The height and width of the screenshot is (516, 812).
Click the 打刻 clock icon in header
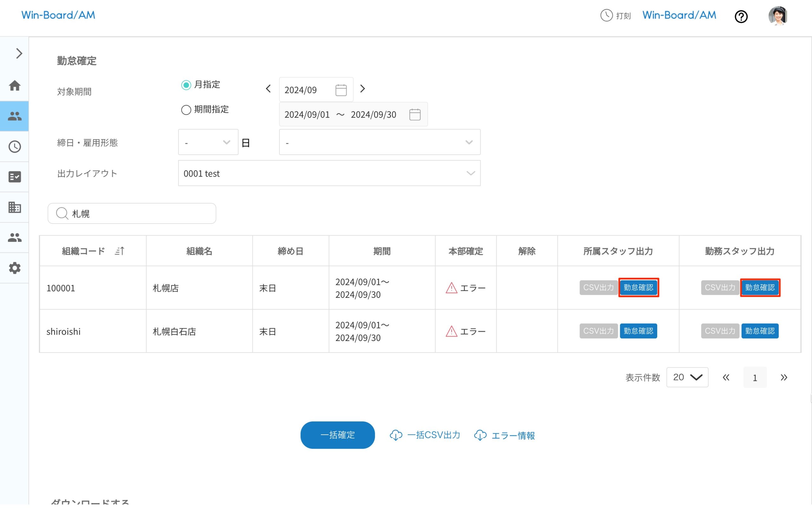(606, 15)
